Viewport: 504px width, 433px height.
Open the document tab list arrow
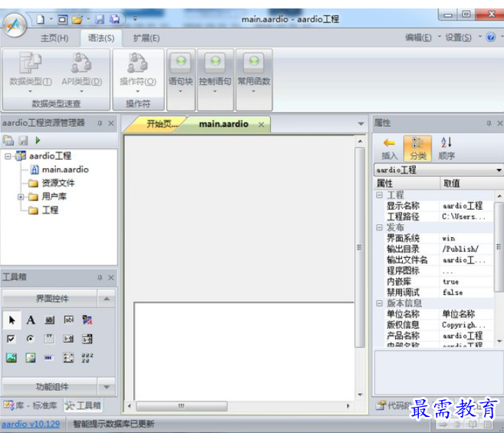click(x=361, y=124)
